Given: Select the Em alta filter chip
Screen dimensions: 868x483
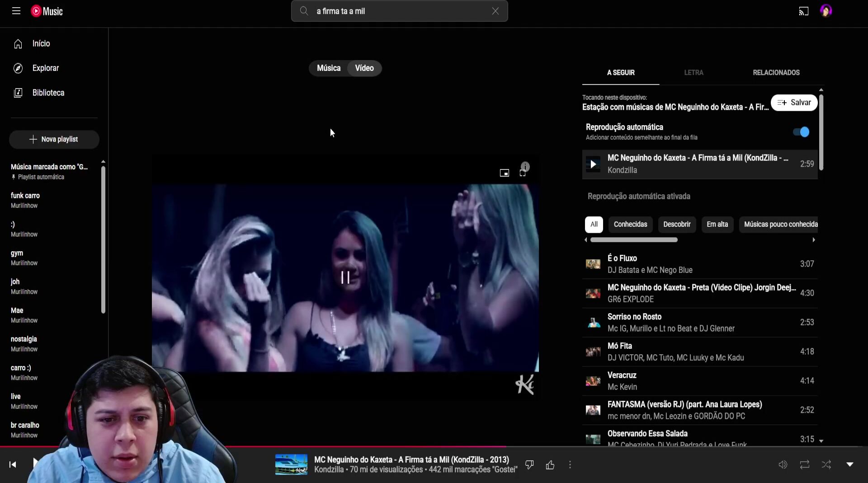Looking at the screenshot, I should 717,224.
